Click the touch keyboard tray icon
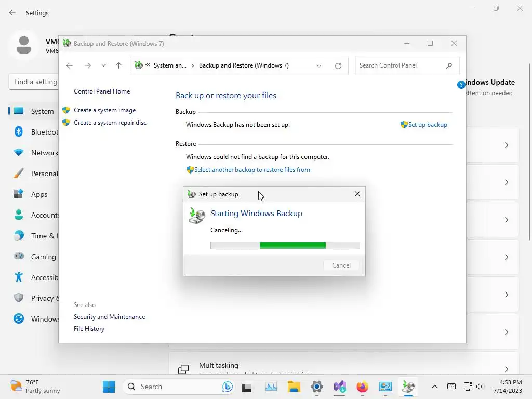 [x=451, y=387]
